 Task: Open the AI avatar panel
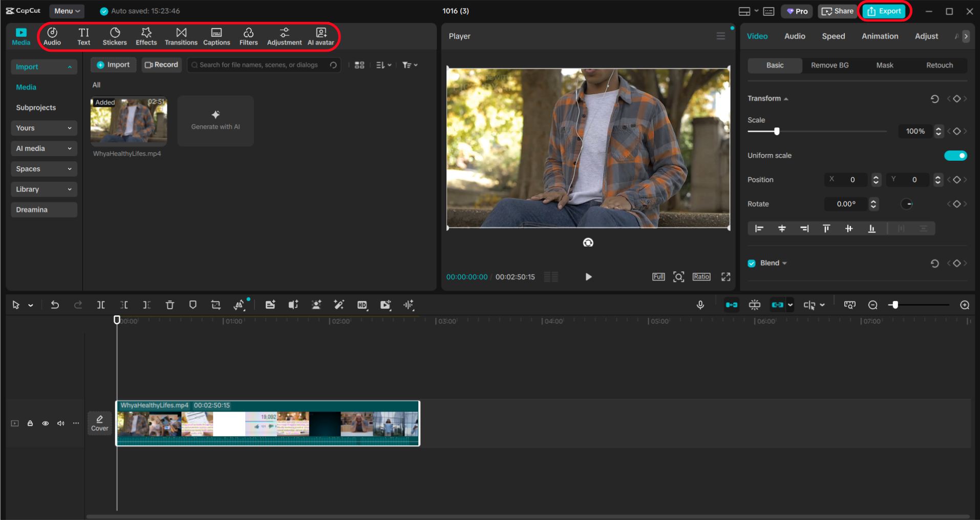[x=321, y=36]
